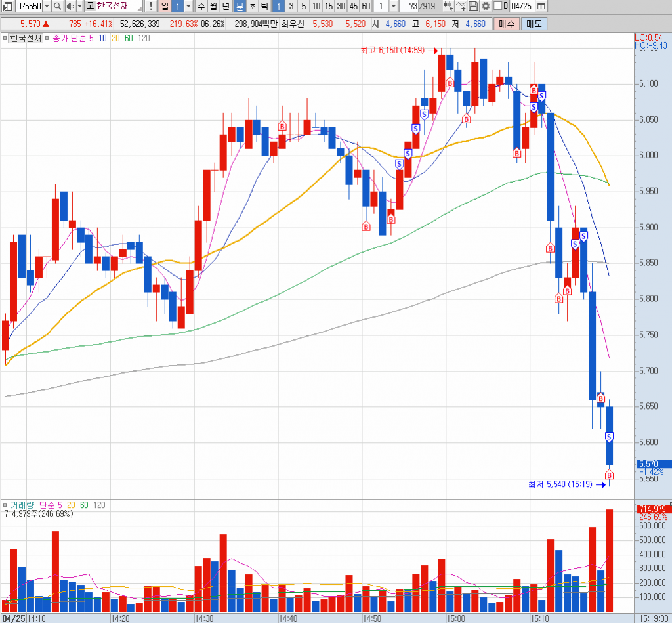The height and width of the screenshot is (623, 672).
Task: Select the 틱 tick chart tab
Action: click(264, 6)
